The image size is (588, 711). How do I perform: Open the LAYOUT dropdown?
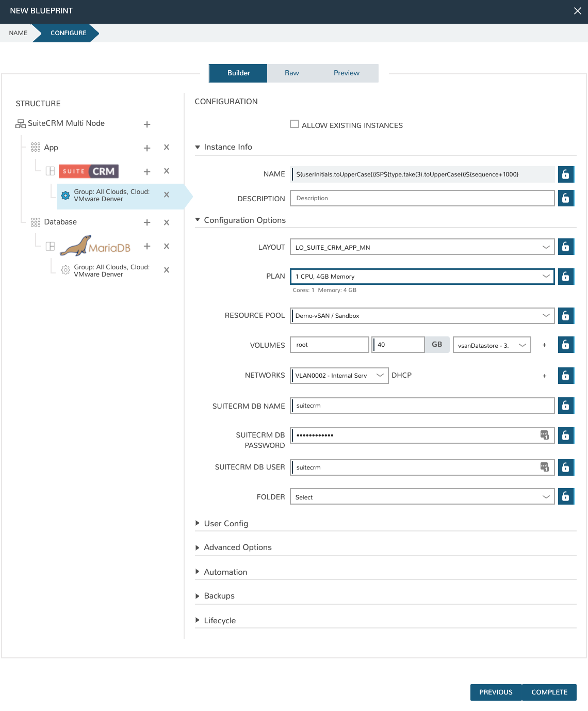tap(422, 247)
